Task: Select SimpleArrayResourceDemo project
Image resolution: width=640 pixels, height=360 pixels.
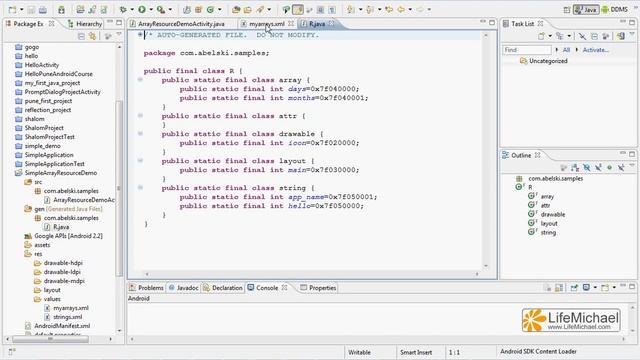Action: click(x=61, y=173)
